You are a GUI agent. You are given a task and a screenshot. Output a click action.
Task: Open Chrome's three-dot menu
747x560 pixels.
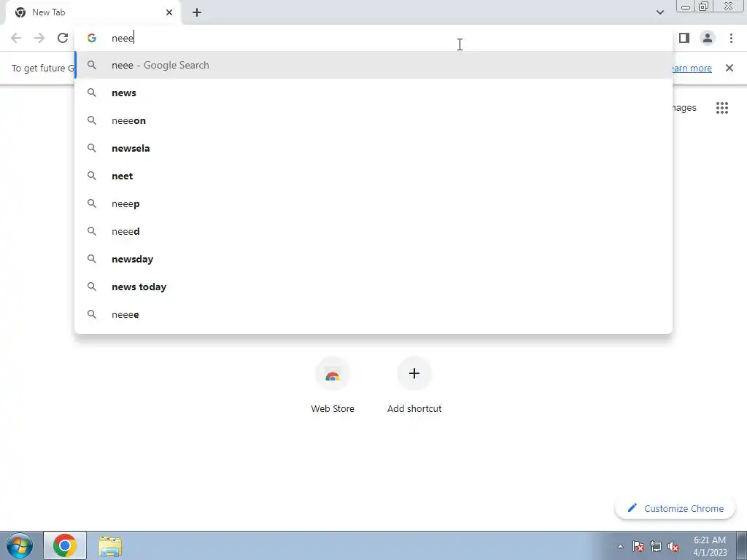point(731,38)
